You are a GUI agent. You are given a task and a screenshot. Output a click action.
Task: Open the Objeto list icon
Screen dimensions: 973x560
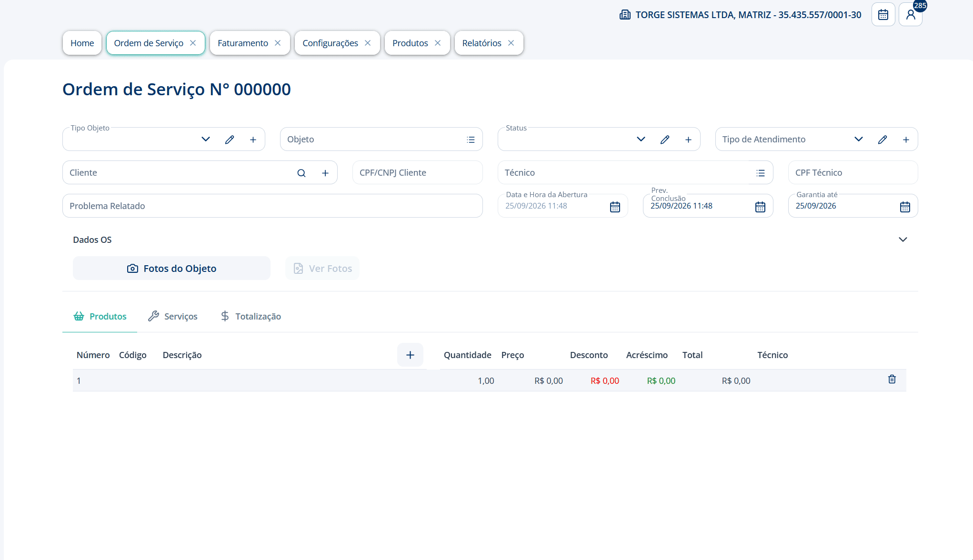471,140
